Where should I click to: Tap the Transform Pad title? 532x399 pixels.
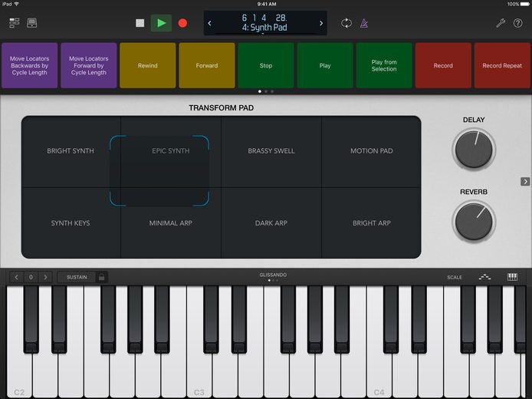(222, 107)
